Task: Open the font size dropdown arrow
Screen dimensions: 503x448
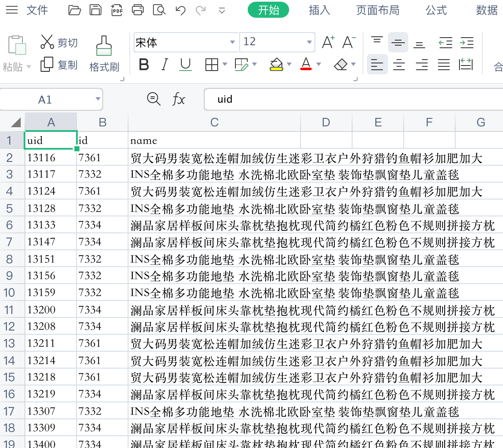Action: (309, 42)
